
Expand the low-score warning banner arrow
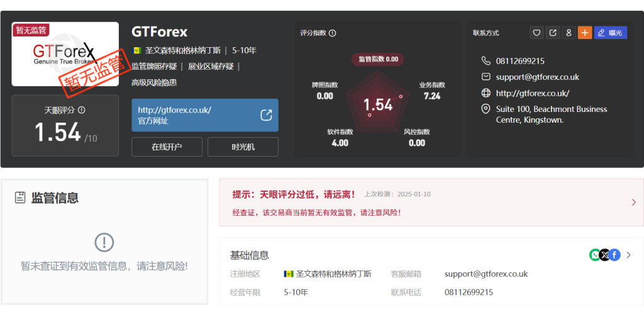click(x=634, y=202)
